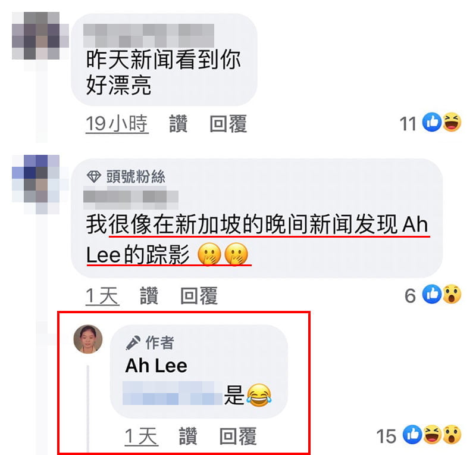This screenshot has height=455, width=476.
Task: Open the 1天 timestamp under Ah Lee's reply
Action: pyautogui.click(x=142, y=437)
